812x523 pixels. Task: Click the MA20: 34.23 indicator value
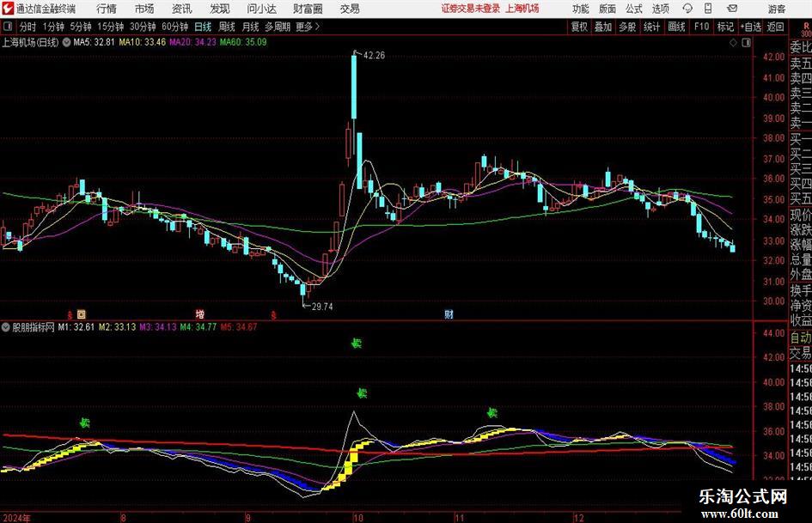pyautogui.click(x=192, y=42)
